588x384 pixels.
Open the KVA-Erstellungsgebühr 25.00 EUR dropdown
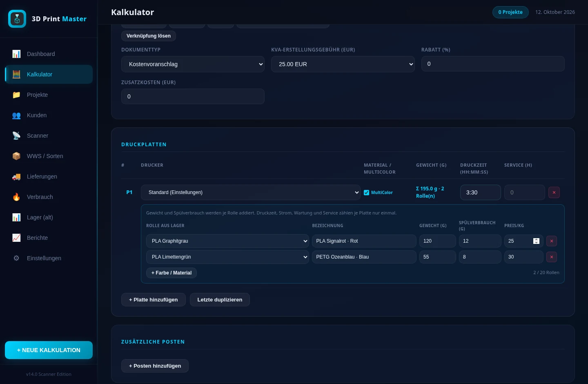pyautogui.click(x=343, y=64)
